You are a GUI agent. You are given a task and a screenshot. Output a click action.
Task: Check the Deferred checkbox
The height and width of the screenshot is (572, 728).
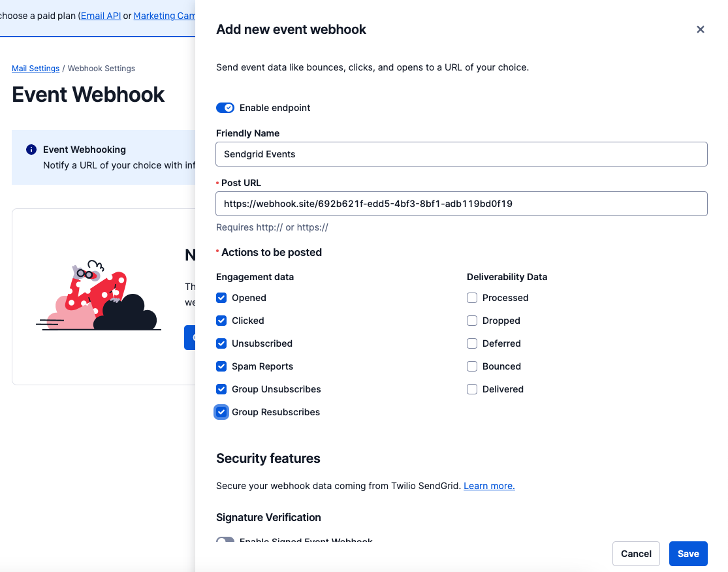tap(471, 343)
